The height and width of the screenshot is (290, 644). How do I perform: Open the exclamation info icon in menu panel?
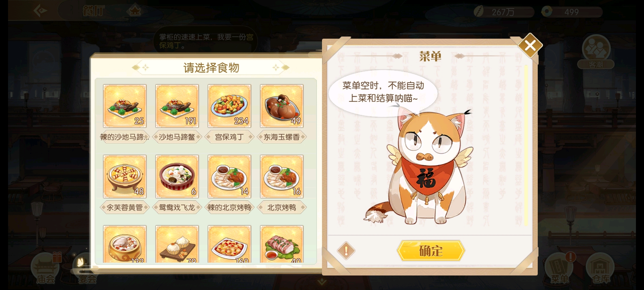point(346,251)
